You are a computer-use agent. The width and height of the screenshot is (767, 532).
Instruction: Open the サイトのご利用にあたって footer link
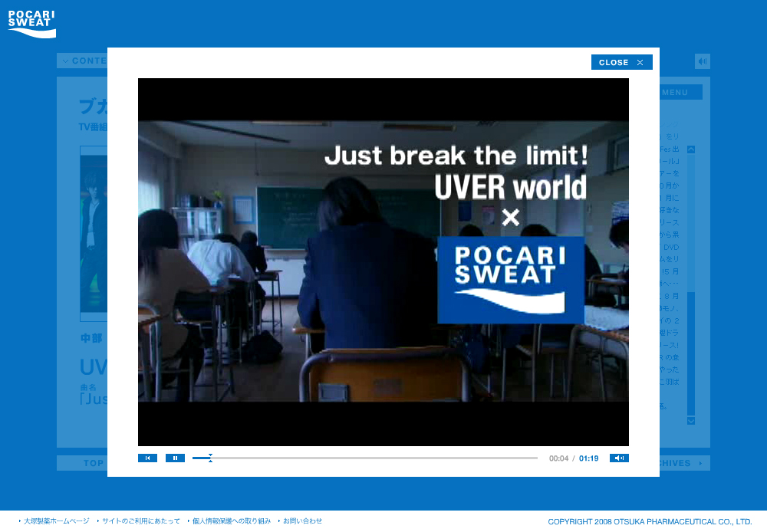point(141,521)
